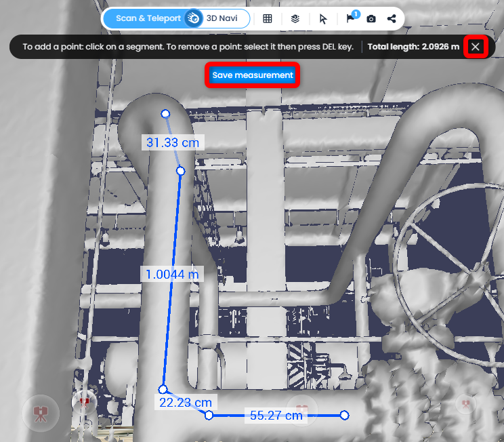Select the rightmost measurement endpoint
This screenshot has width=504, height=442.
(344, 416)
